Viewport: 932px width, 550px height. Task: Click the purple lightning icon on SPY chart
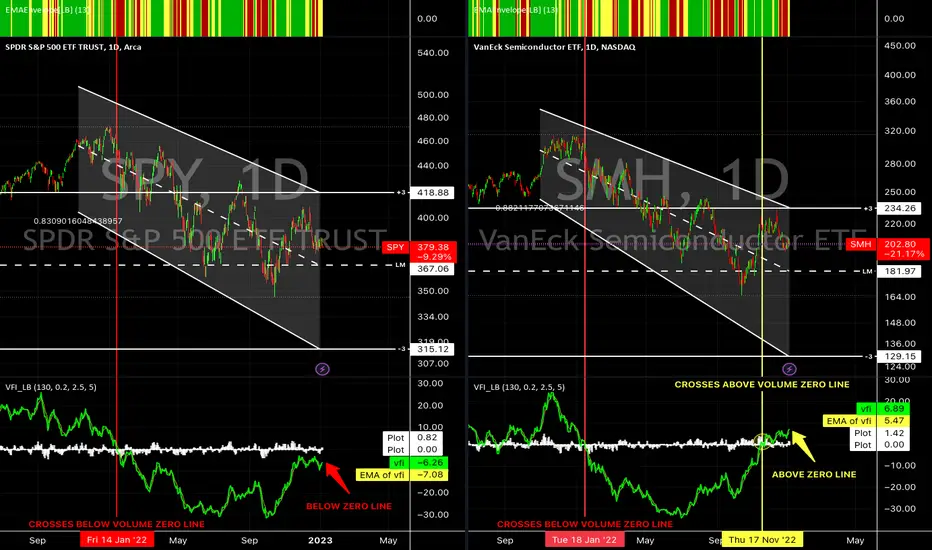coord(322,369)
